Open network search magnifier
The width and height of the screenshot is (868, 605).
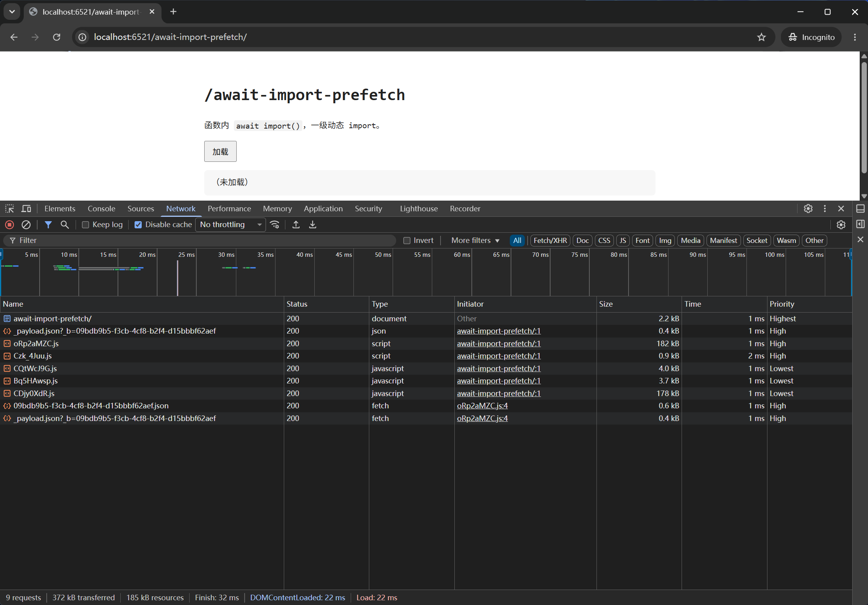tap(65, 225)
